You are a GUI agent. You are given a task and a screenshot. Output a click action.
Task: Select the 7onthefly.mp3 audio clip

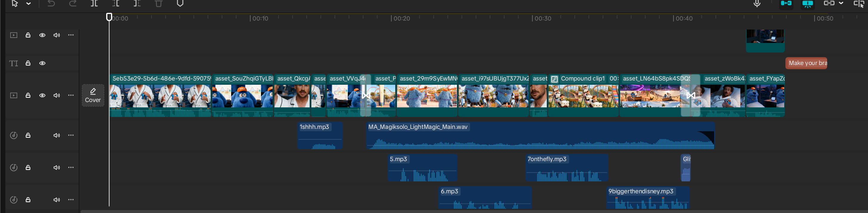pos(567,168)
